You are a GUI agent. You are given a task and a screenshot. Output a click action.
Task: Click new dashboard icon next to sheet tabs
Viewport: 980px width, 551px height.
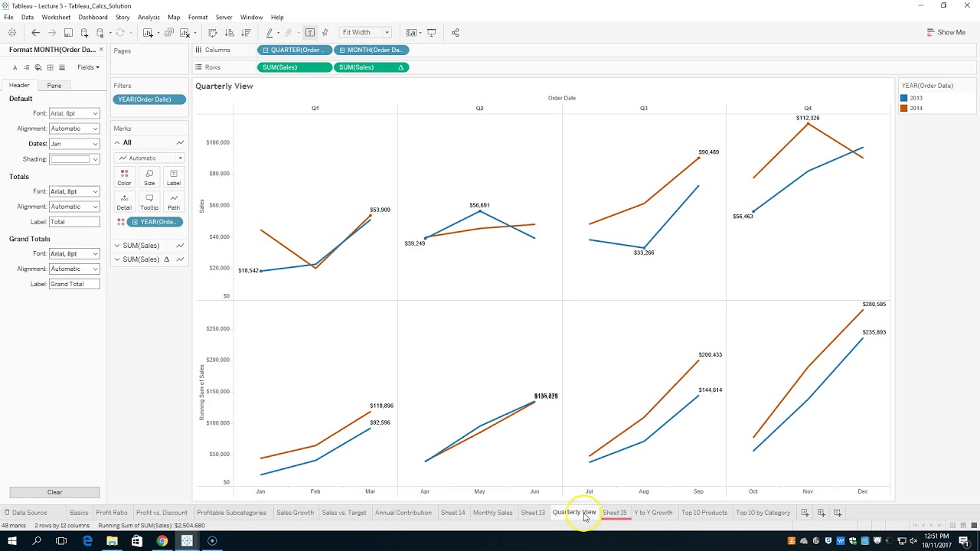pos(821,513)
